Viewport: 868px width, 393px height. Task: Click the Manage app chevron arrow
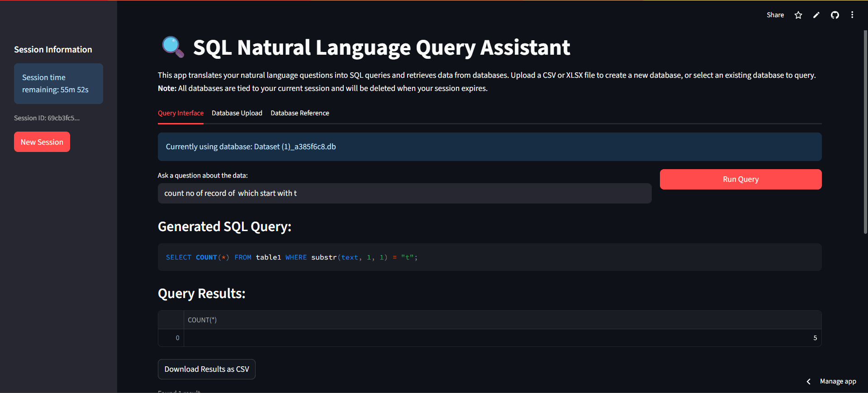point(809,381)
